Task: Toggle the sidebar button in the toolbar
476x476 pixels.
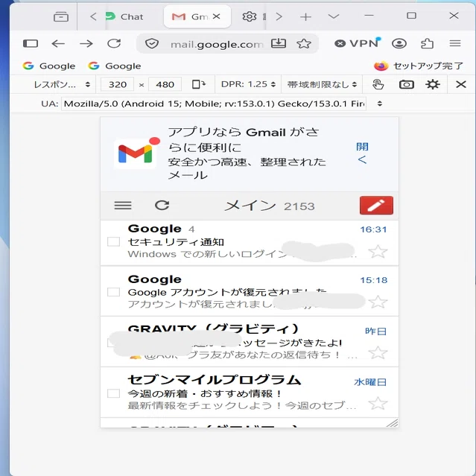Action: [31, 44]
